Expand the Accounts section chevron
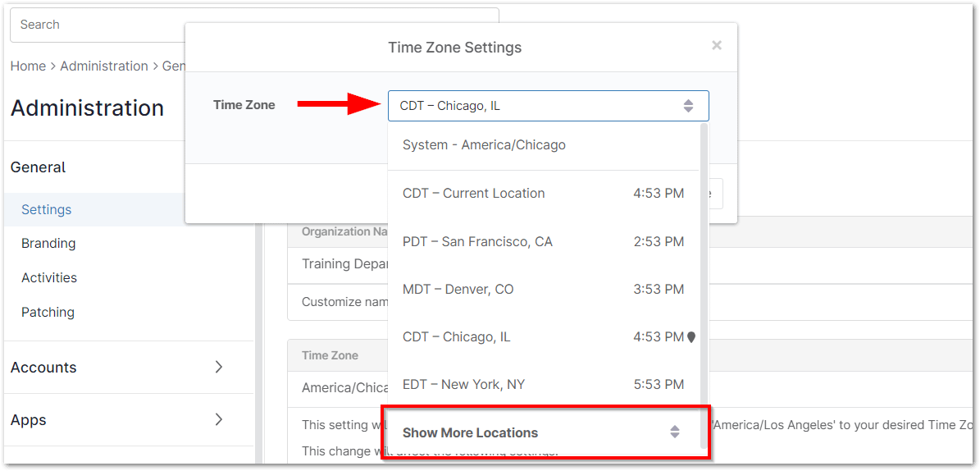This screenshot has height=471, width=980. tap(219, 368)
